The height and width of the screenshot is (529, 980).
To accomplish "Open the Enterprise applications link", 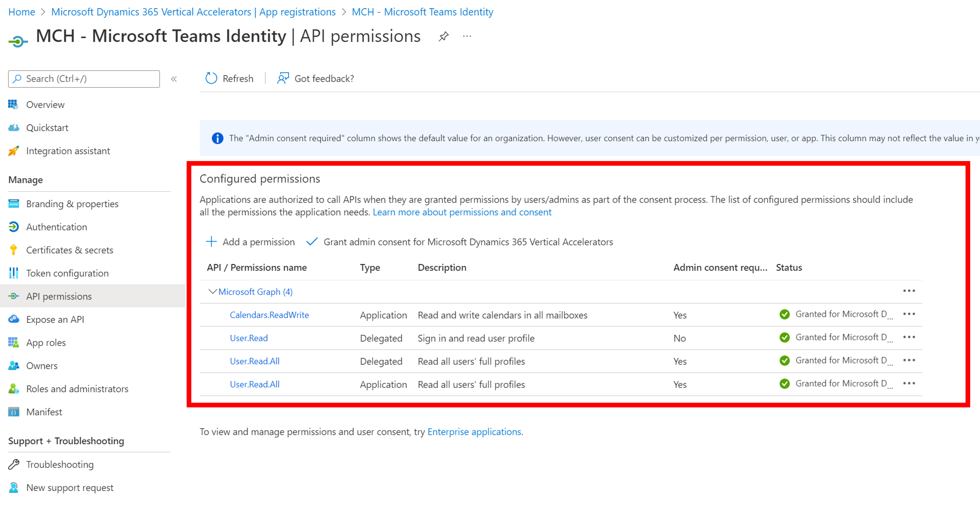I will [x=474, y=432].
